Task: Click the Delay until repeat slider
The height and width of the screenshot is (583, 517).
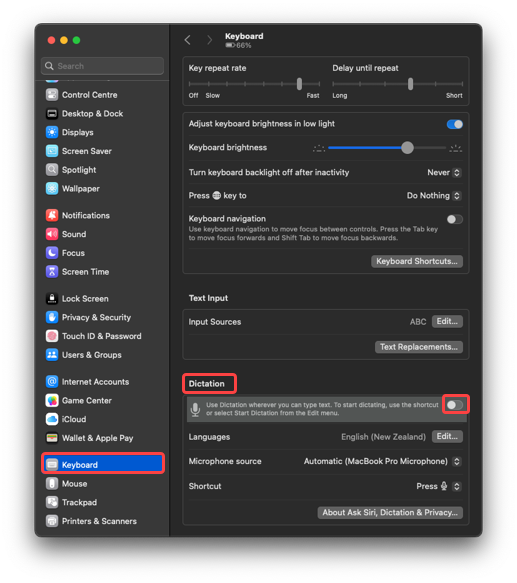Action: (398, 84)
